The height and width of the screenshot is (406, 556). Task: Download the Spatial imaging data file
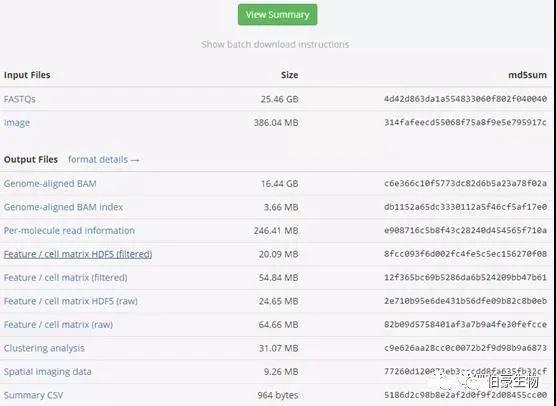coord(48,372)
